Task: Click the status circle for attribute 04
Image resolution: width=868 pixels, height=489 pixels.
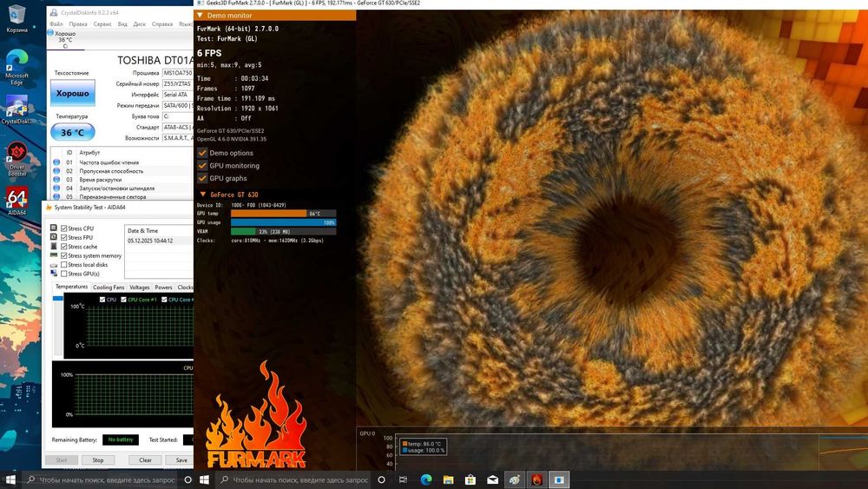Action: [x=56, y=188]
